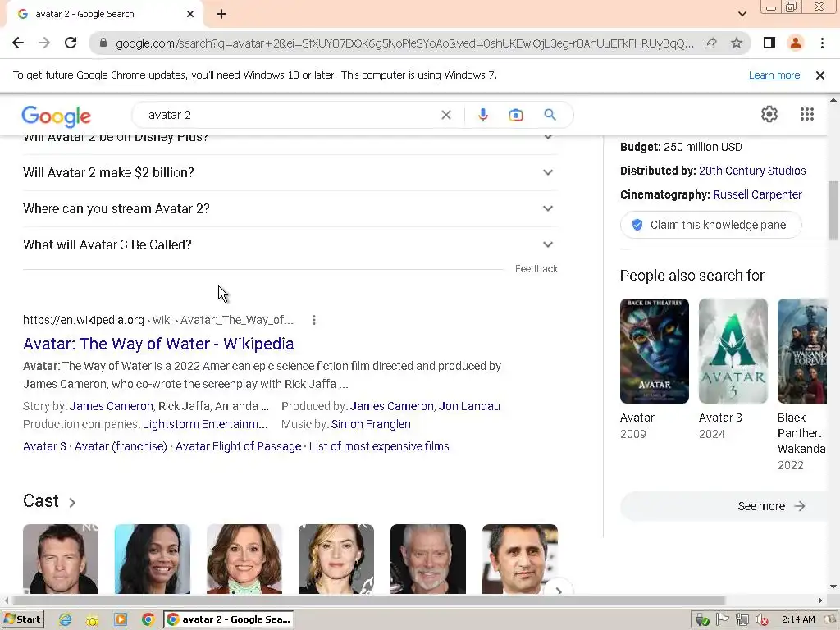
Task: Open the Cast section heading
Action: (x=49, y=501)
